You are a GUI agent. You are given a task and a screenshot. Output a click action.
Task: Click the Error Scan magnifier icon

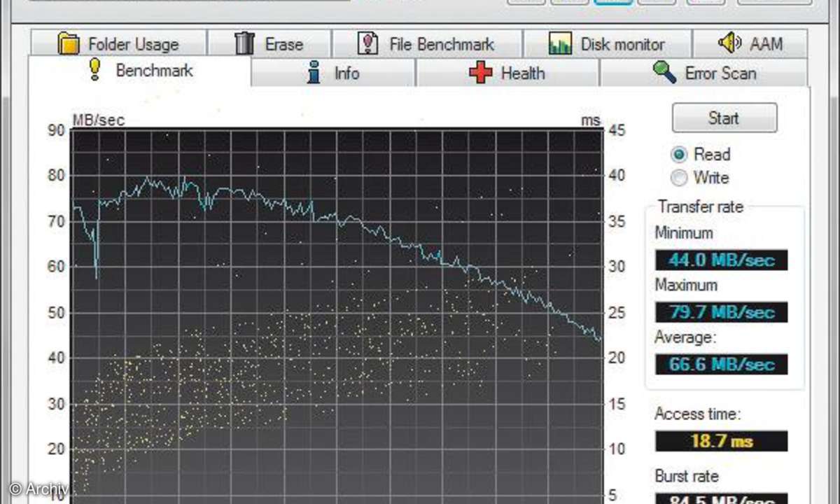(x=664, y=73)
